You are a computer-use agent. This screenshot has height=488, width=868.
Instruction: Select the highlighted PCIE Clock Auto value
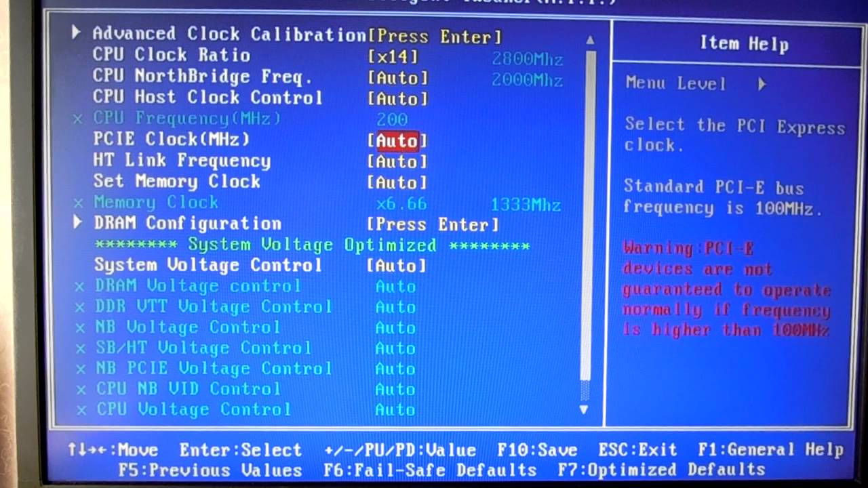397,141
